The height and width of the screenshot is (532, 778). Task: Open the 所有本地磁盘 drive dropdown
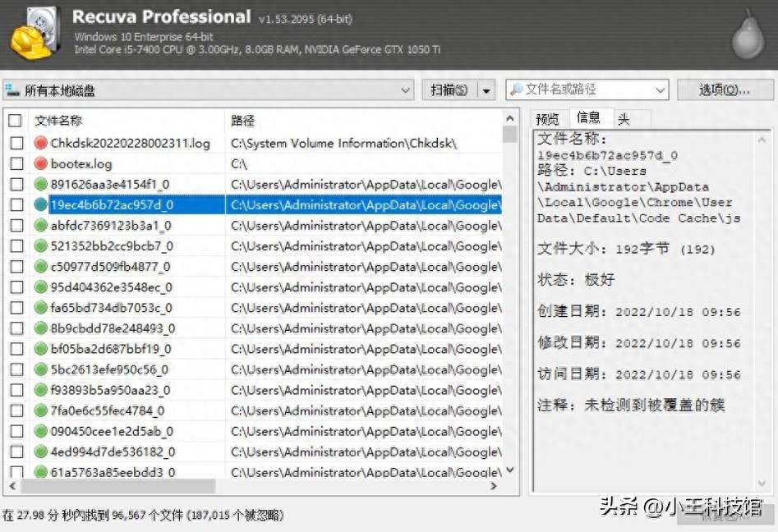tap(406, 89)
